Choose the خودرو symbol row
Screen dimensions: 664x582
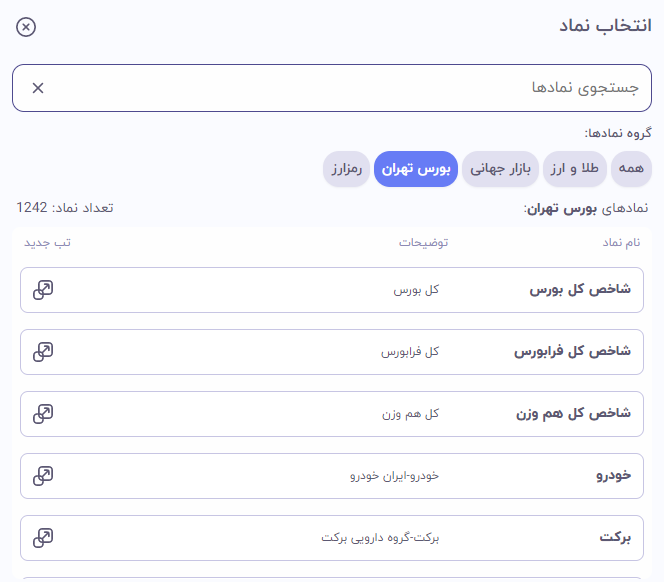(332, 476)
